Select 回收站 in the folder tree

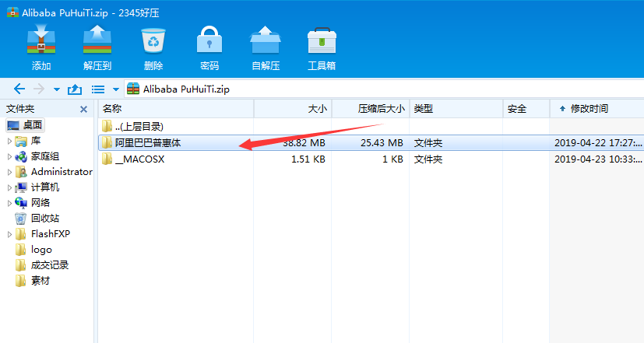37,219
